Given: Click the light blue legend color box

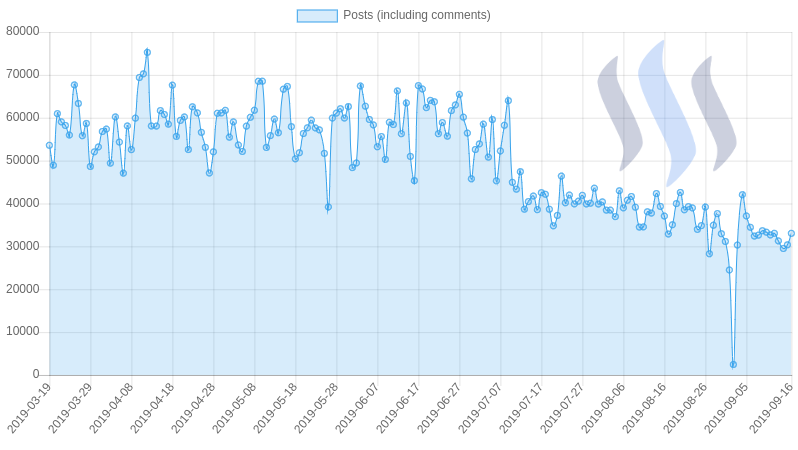Looking at the screenshot, I should 317,16.
